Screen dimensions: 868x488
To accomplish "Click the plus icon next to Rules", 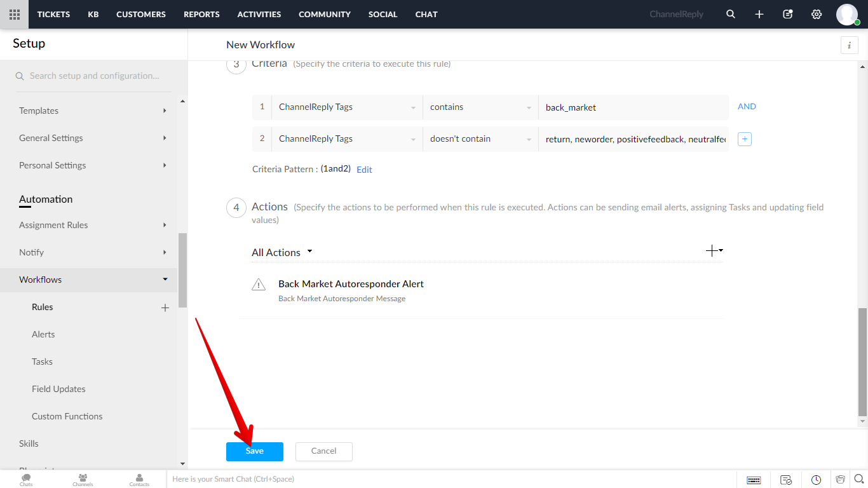I will click(165, 308).
